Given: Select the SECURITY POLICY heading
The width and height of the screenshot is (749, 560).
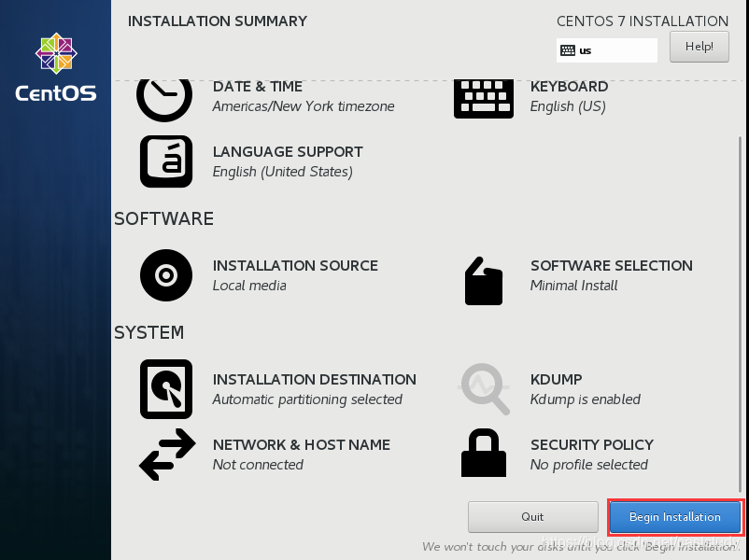Looking at the screenshot, I should point(592,445).
